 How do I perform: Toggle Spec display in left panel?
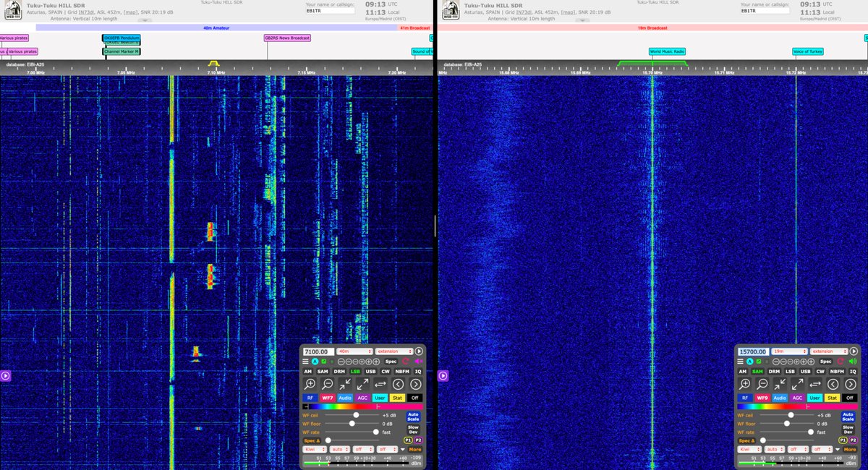391,362
